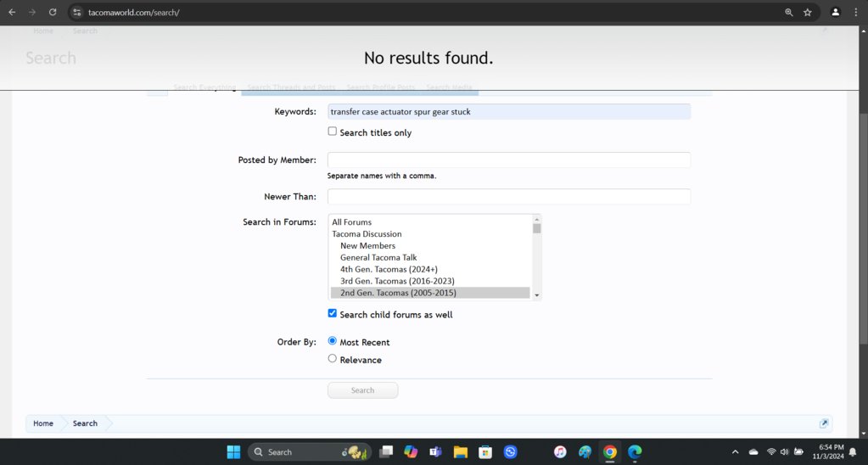Select General Tacoma Talk in forum list

(430, 257)
